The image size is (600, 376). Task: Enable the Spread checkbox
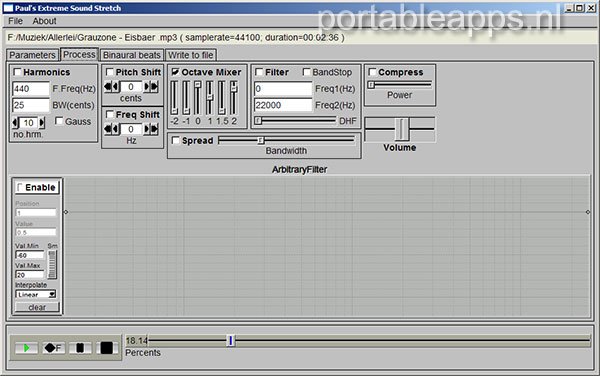[176, 140]
